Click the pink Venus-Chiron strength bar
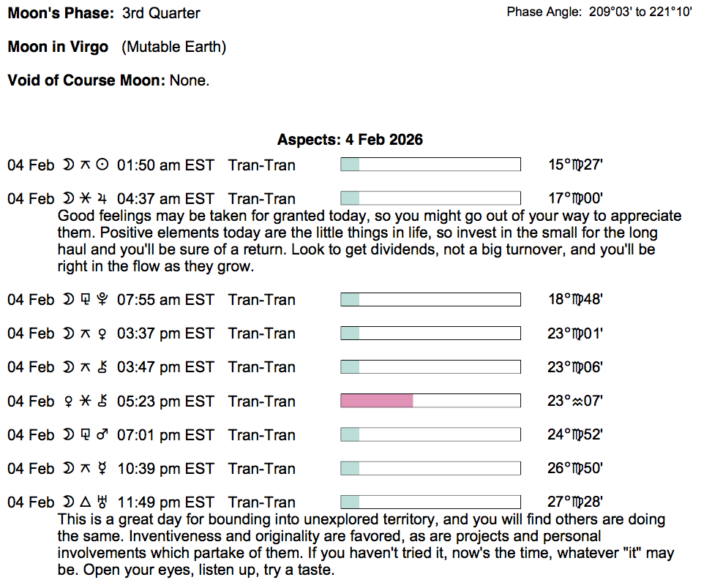Screen dimensions: 704x588 click(x=377, y=401)
